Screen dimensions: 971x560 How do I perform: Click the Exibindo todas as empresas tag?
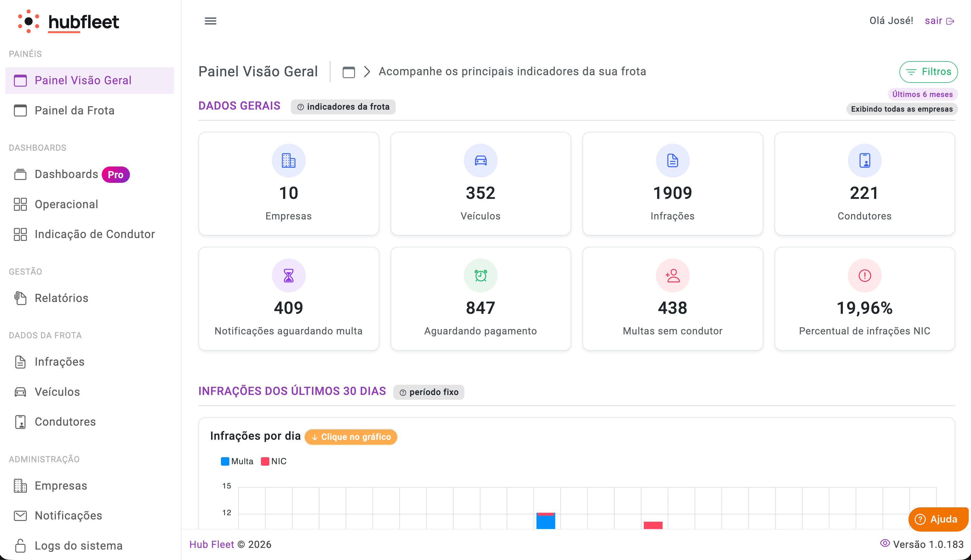click(x=902, y=109)
